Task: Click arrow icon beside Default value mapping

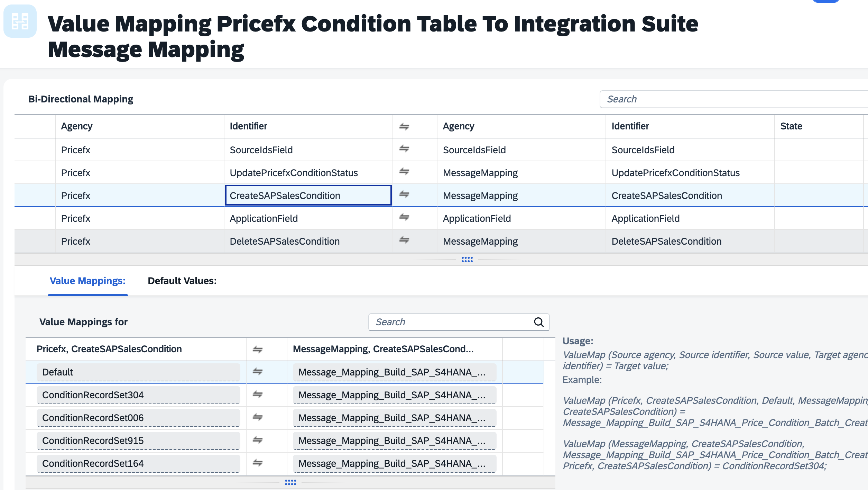Action: point(257,372)
